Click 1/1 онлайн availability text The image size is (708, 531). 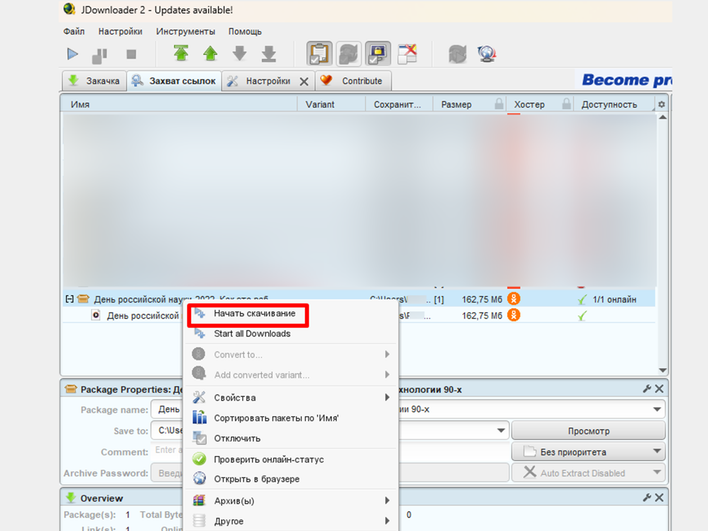[x=615, y=299]
